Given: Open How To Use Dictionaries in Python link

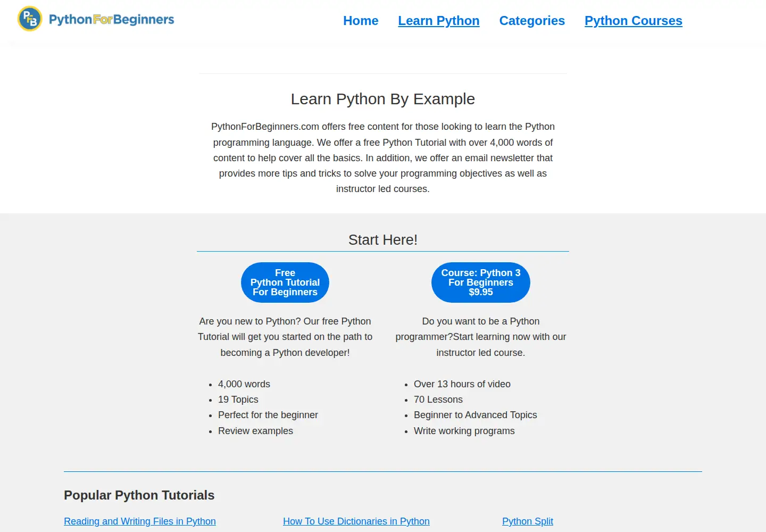Looking at the screenshot, I should [356, 521].
